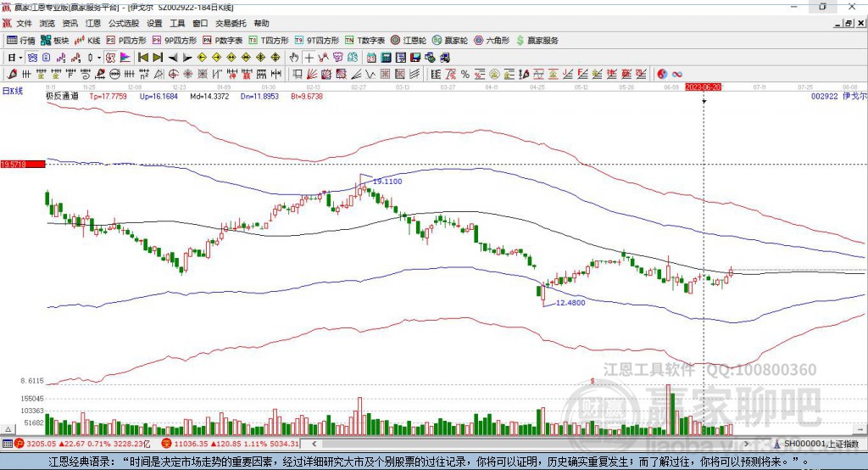Viewport: 868px width, 470px height.
Task: Click the first yellow diamond arrow icon
Action: (x=202, y=58)
